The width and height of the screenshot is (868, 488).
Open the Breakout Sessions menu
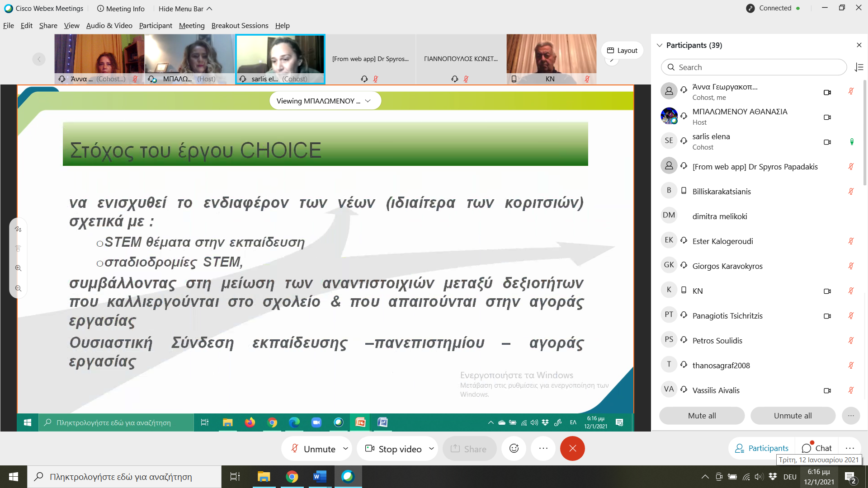click(x=240, y=26)
